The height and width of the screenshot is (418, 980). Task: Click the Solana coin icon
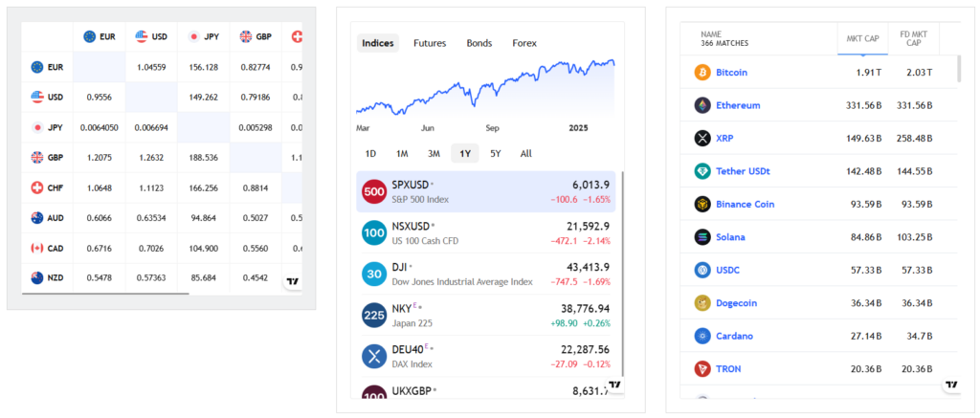pyautogui.click(x=702, y=237)
